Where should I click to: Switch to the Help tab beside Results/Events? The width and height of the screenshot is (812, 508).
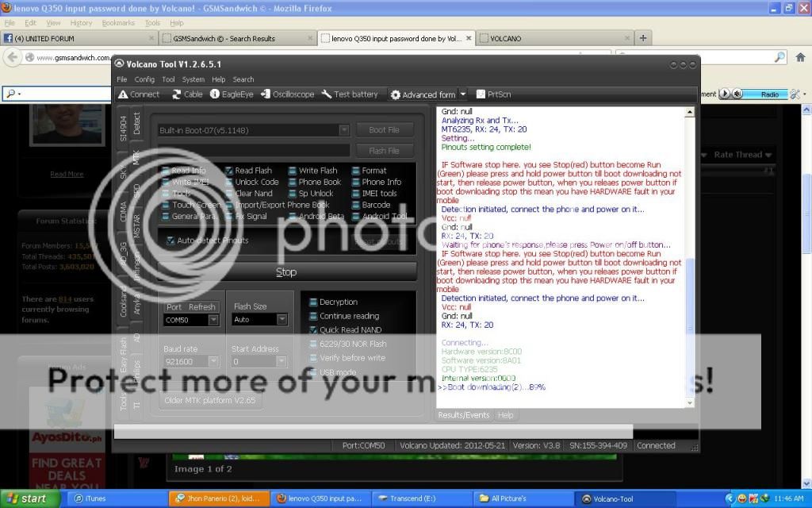[505, 415]
